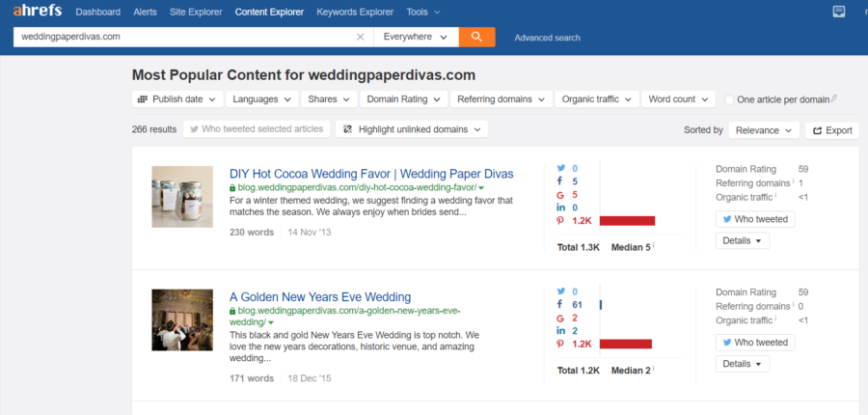Expand Highlight unlinked domains options
This screenshot has width=868, height=415.
click(x=411, y=129)
